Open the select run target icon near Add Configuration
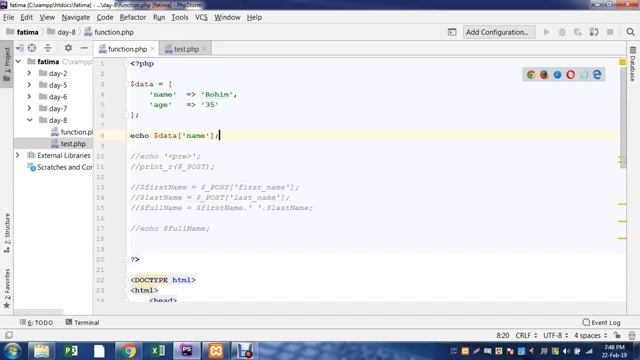The height and width of the screenshot is (360, 640). (x=452, y=32)
